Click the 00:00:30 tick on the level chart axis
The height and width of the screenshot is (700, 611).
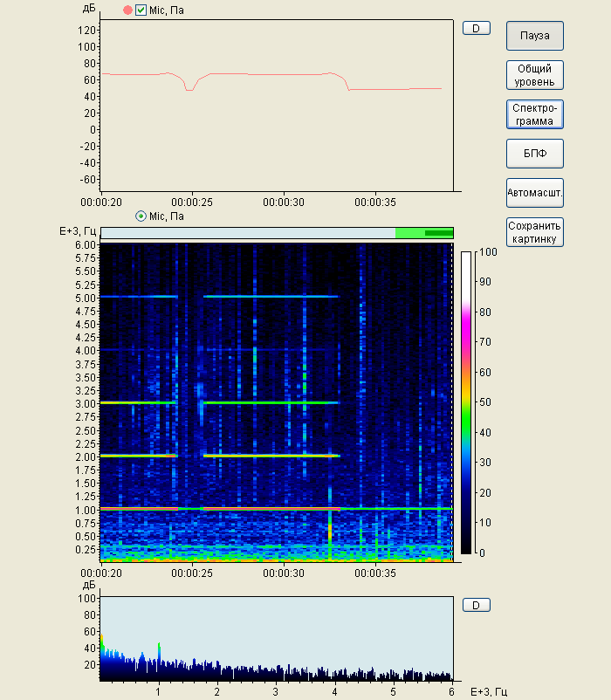coord(284,202)
